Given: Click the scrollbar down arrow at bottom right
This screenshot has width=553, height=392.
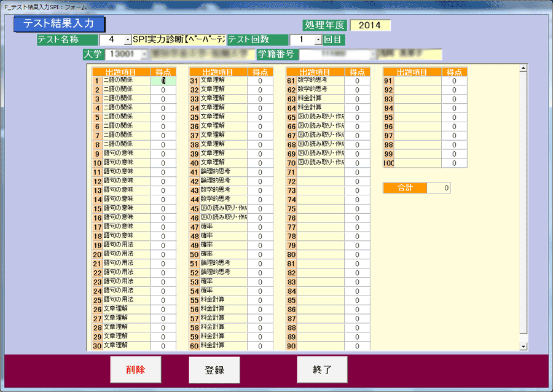Looking at the screenshot, I should tap(524, 347).
